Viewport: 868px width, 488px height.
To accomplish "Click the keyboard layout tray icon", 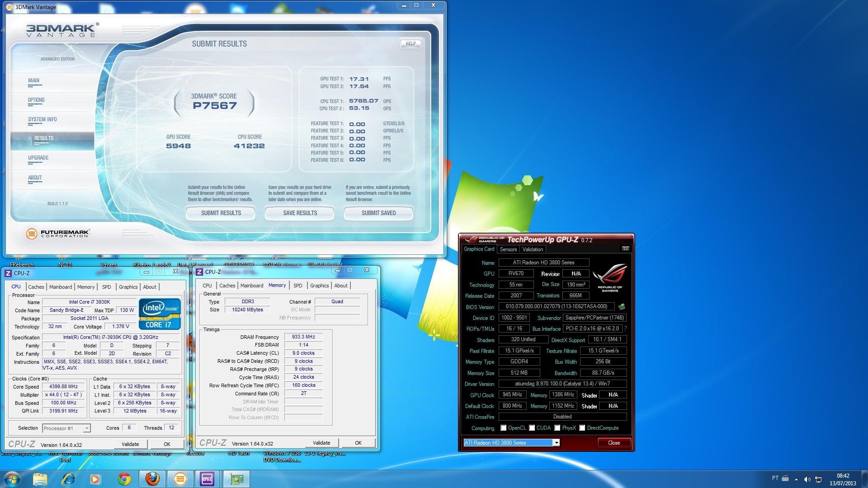I will coord(785,479).
